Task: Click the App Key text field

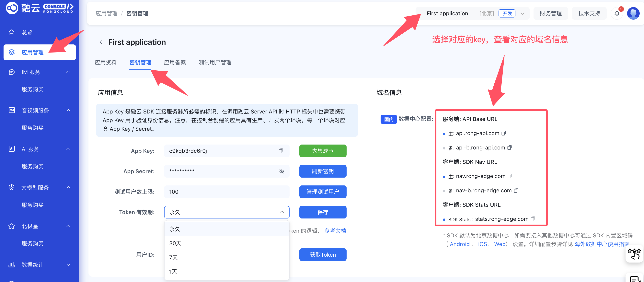Action: [226, 151]
